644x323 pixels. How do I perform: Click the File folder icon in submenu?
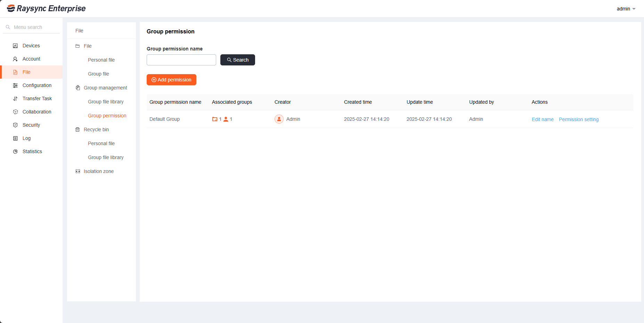[x=78, y=46]
